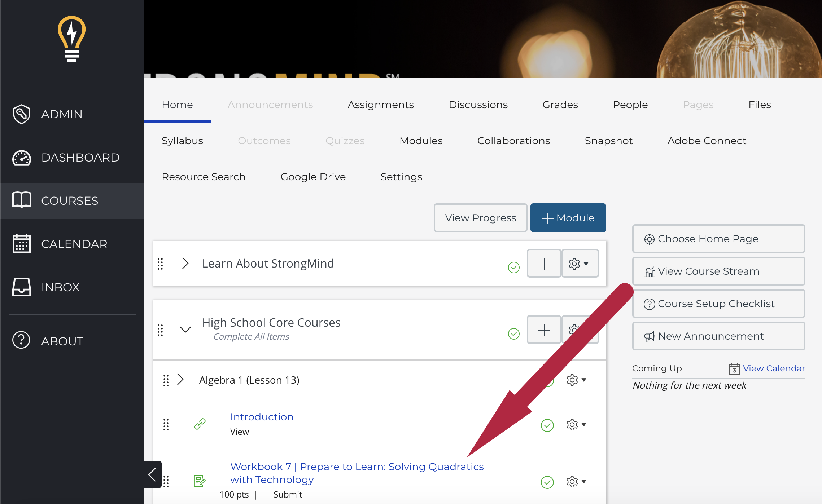
Task: Open the Grades tab
Action: 560,105
